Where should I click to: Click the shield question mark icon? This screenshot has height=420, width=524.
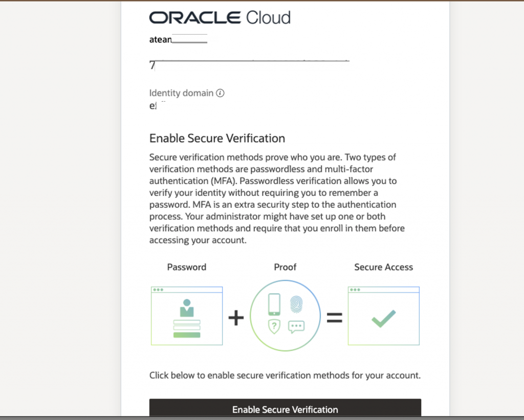point(274,326)
